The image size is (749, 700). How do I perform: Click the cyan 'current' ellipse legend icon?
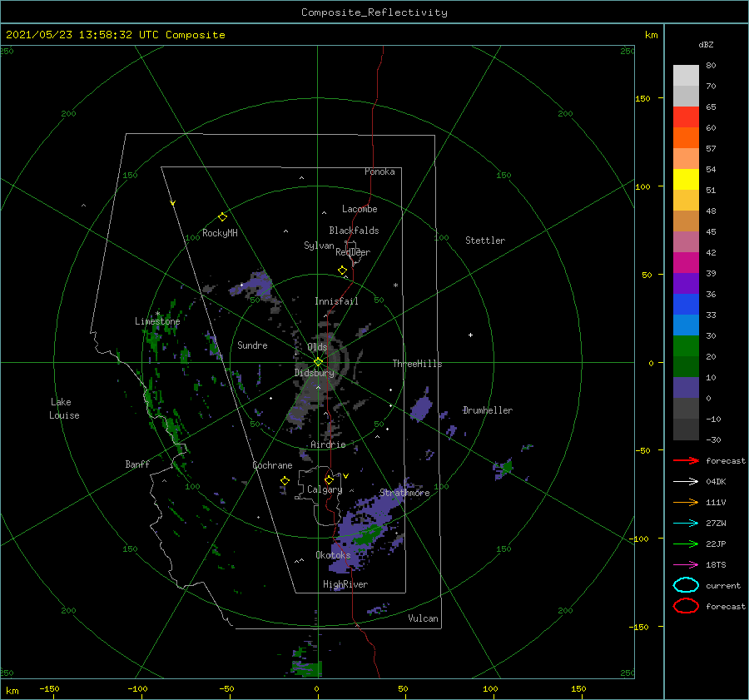[686, 585]
